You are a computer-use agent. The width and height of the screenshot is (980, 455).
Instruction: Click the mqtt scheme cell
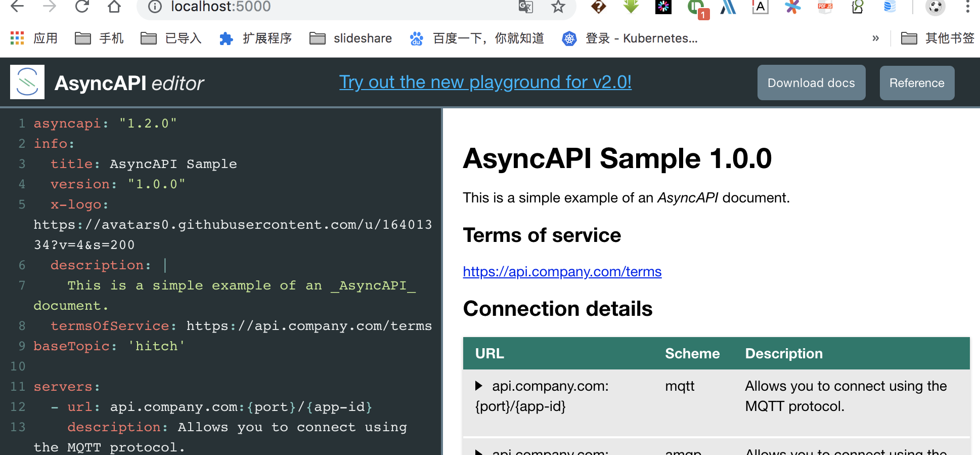pyautogui.click(x=680, y=386)
